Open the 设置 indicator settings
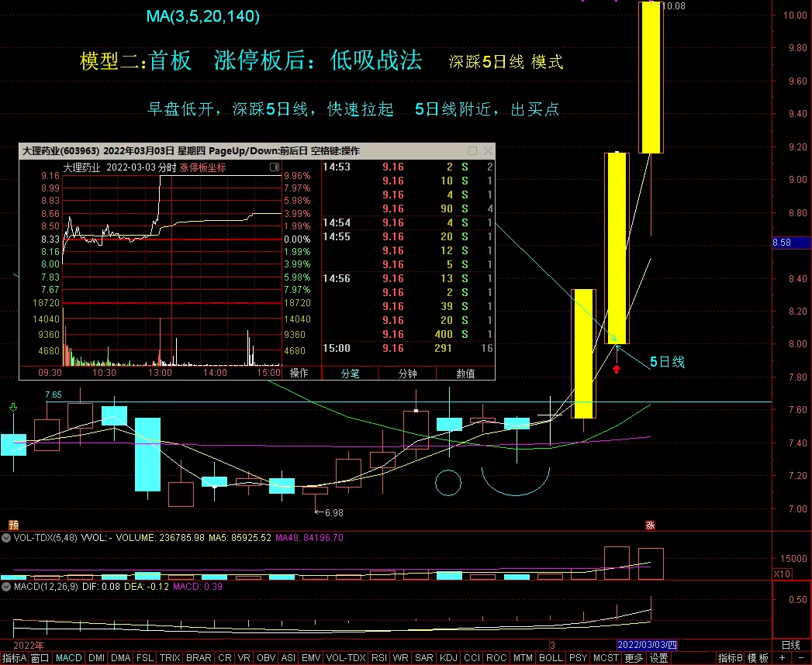This screenshot has width=812, height=665. coord(658,658)
